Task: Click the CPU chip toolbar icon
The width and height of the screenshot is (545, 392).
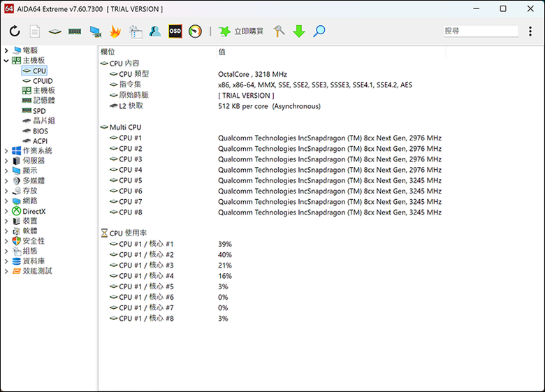Action: 55,31
